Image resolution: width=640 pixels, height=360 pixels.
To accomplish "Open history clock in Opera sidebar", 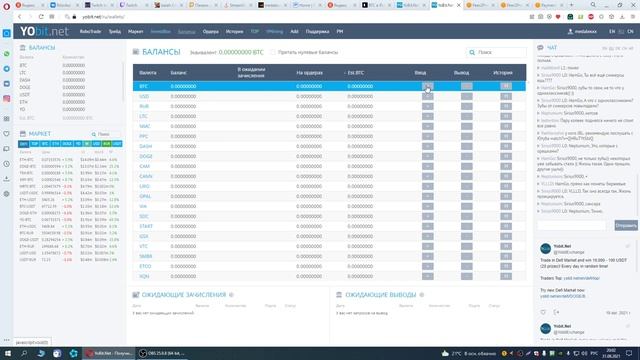I will [7, 164].
